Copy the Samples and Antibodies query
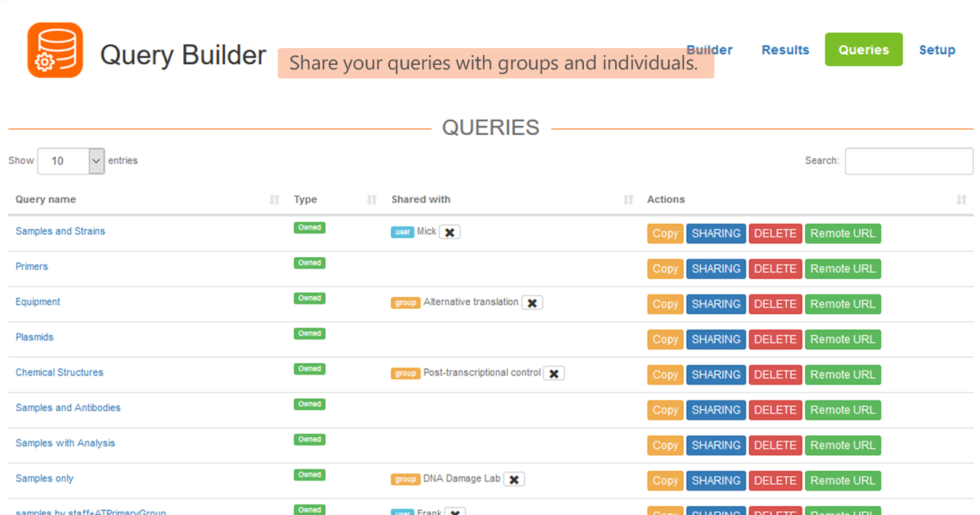Screen dimensions: 980x515 point(666,410)
